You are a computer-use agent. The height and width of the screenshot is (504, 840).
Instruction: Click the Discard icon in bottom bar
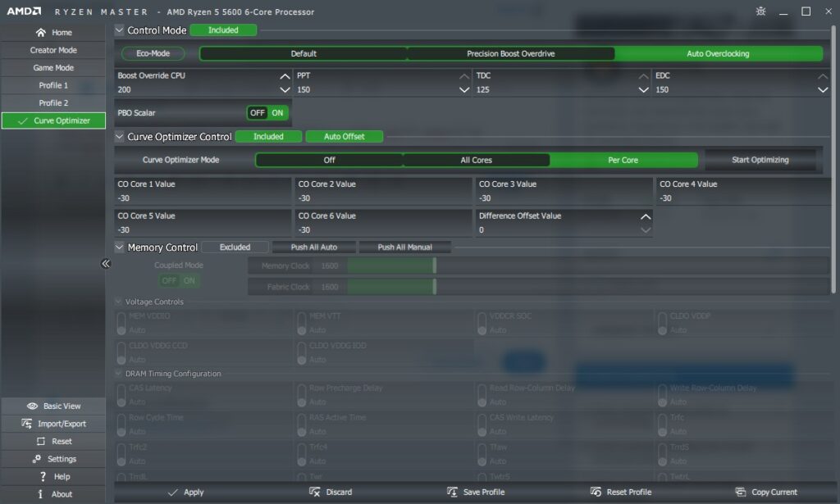(314, 493)
